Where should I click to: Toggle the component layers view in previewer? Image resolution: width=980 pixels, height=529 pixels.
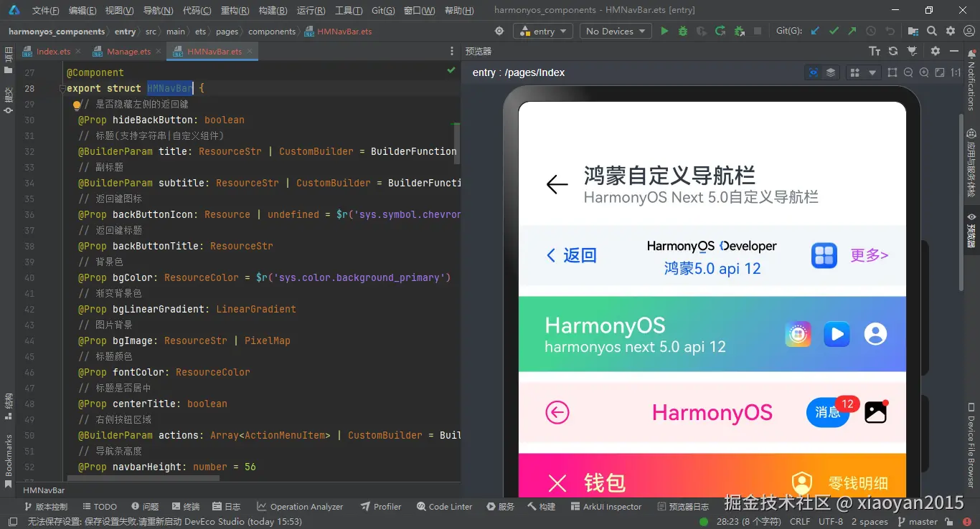(x=831, y=72)
